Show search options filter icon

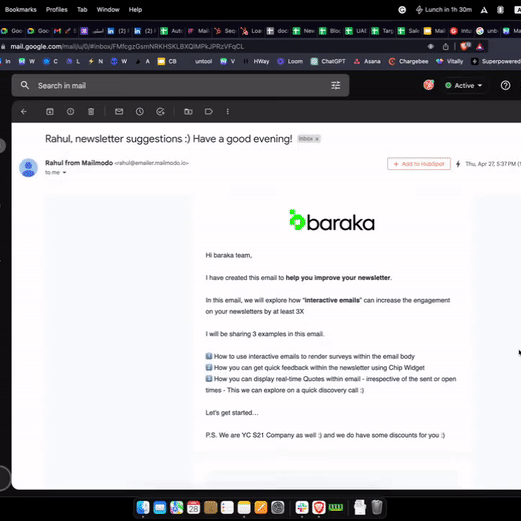click(x=336, y=86)
